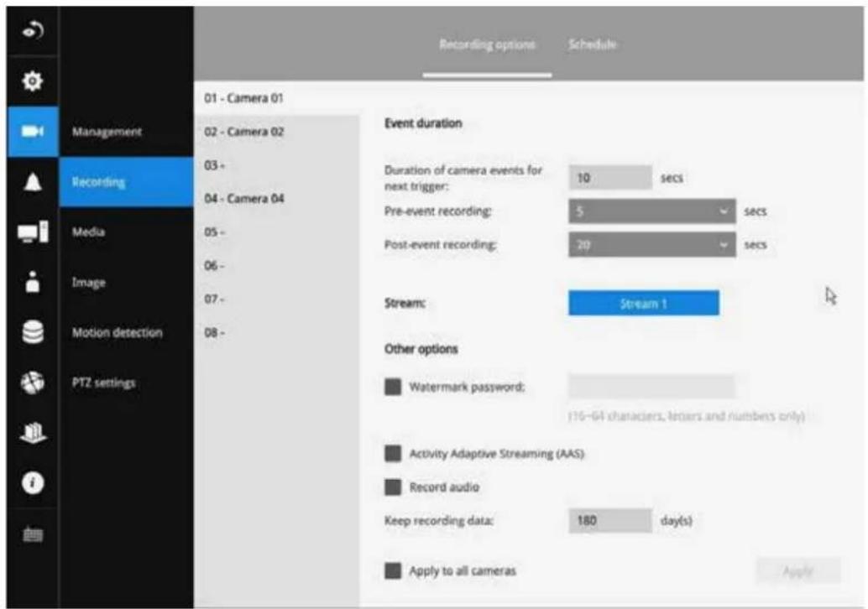The width and height of the screenshot is (868, 609).
Task: Open the monitor display icon
Action: point(33,232)
